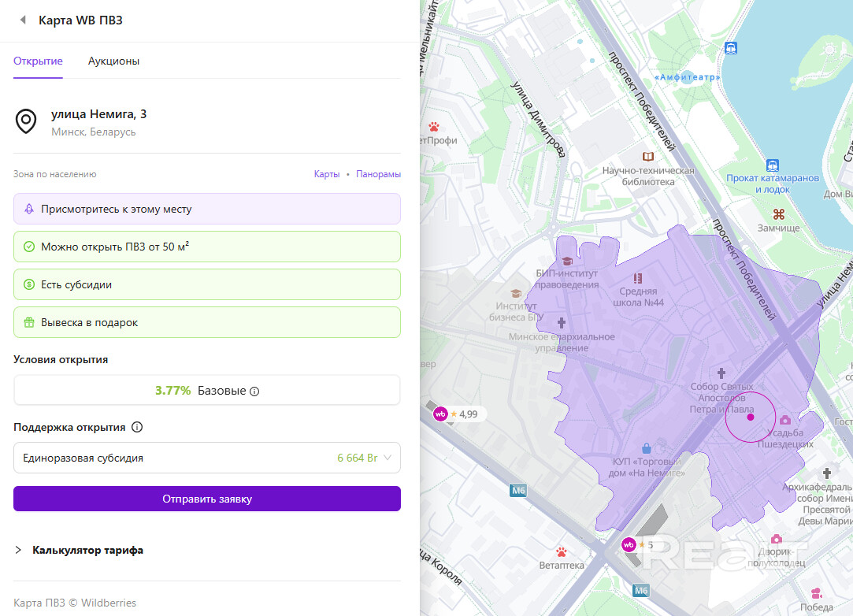
Task: Select the Открытие tab
Action: pos(38,61)
